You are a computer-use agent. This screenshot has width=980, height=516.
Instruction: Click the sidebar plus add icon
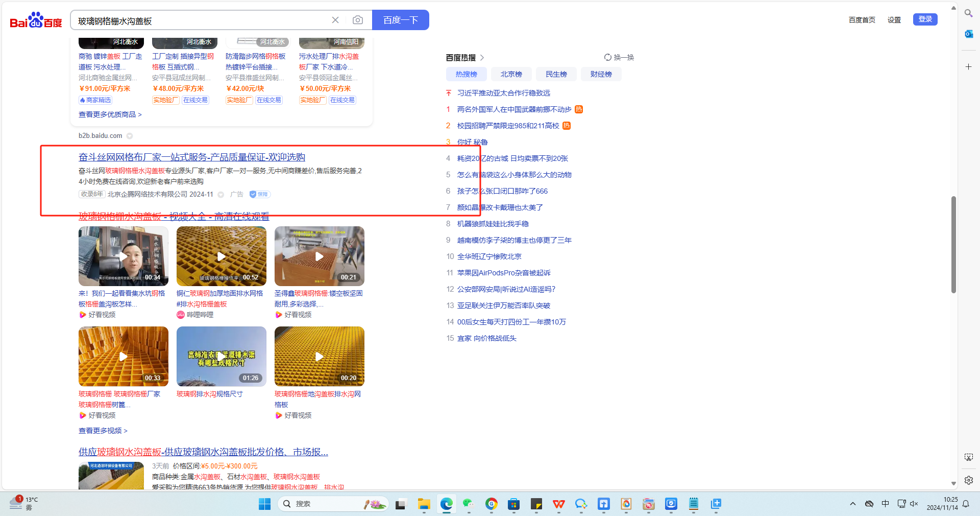click(968, 67)
